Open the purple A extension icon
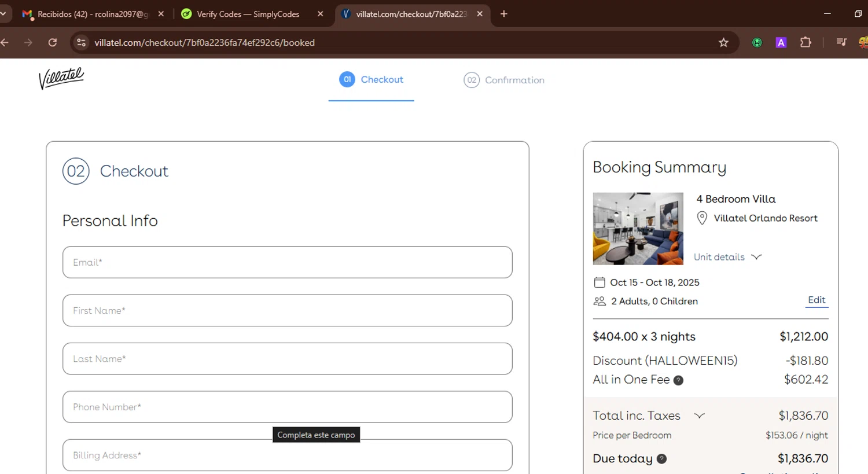 (x=781, y=42)
